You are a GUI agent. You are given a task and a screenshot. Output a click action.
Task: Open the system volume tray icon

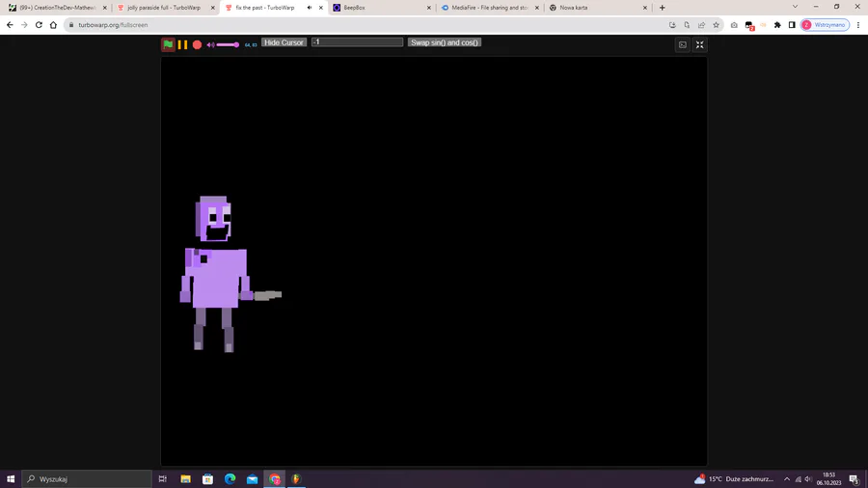(807, 479)
